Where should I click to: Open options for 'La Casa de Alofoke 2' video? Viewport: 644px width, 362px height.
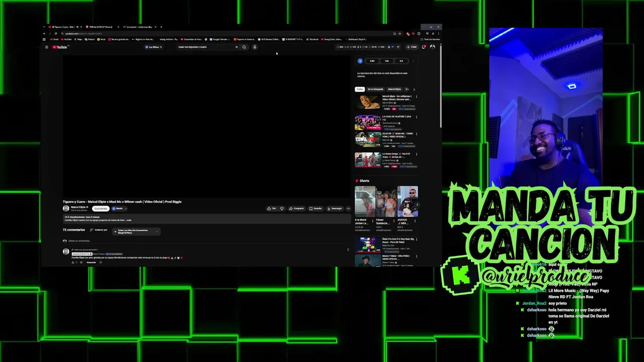(x=416, y=117)
